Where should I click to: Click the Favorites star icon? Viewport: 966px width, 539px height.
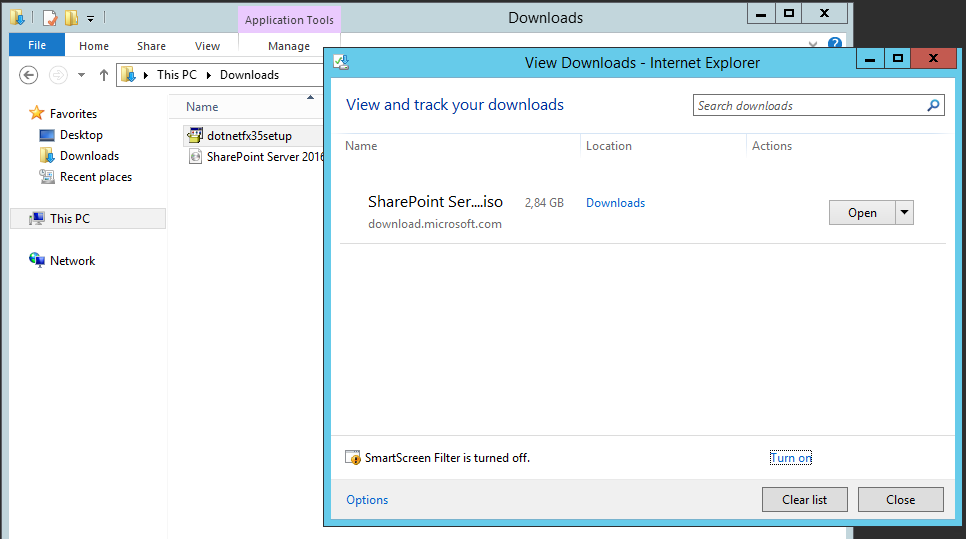(37, 113)
